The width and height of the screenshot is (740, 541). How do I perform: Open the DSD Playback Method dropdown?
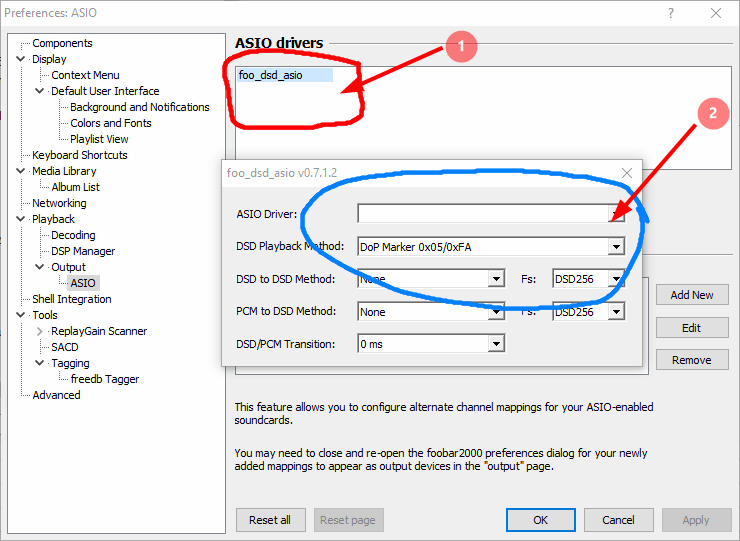pyautogui.click(x=616, y=246)
